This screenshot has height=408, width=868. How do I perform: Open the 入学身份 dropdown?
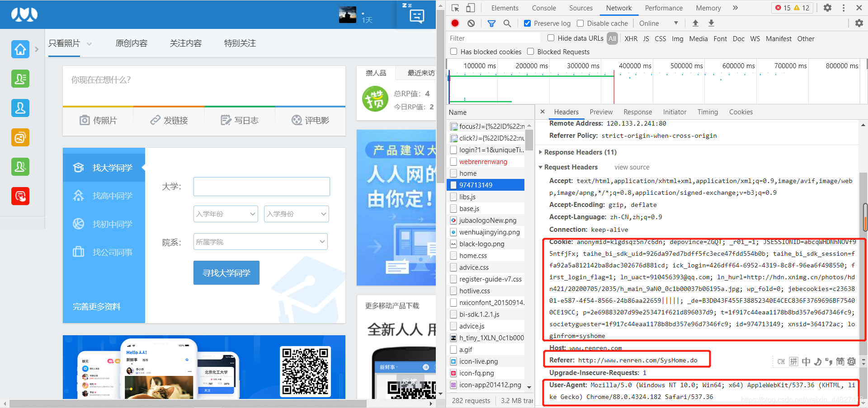point(296,214)
